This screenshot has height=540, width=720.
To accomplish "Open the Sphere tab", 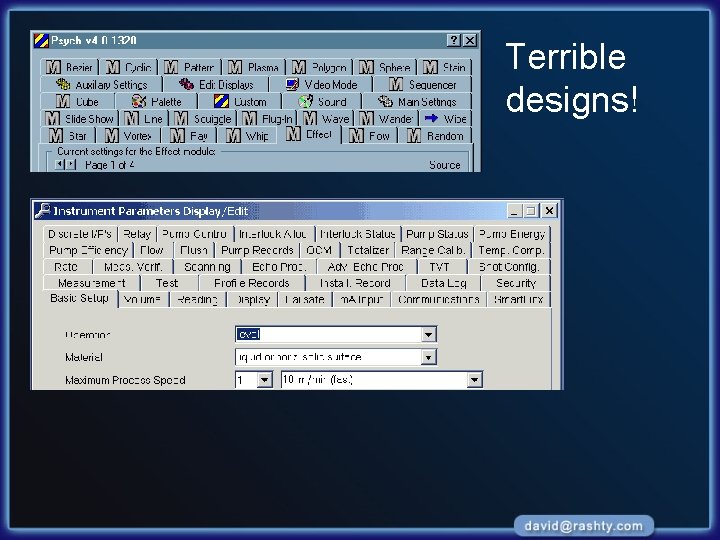I will pos(385,68).
